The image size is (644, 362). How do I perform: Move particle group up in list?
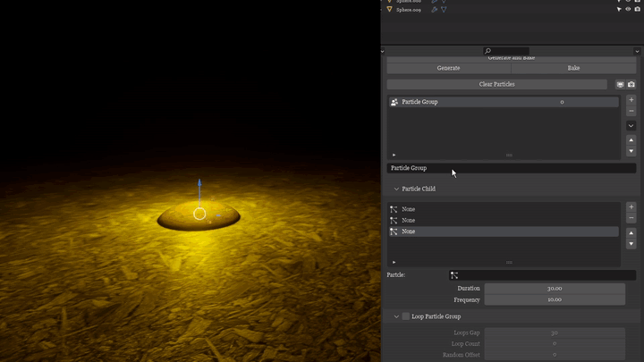coord(631,140)
